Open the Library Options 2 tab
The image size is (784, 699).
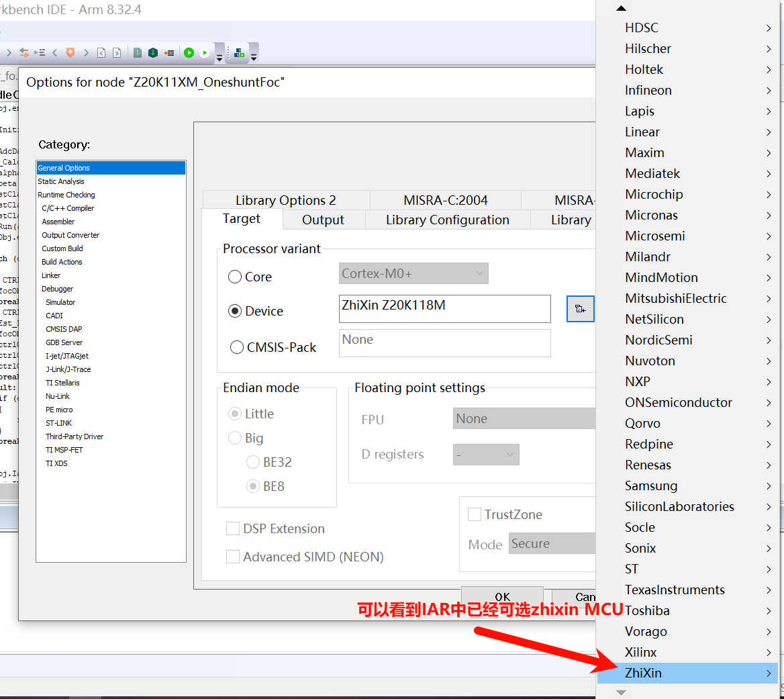[286, 200]
